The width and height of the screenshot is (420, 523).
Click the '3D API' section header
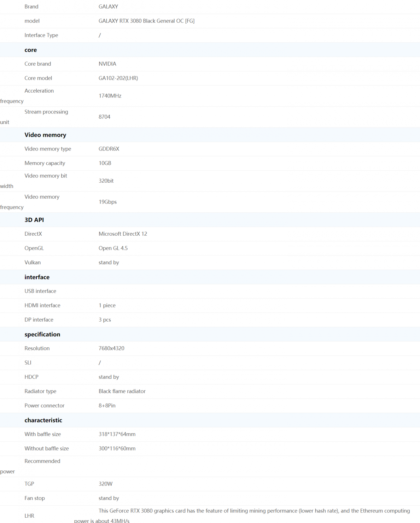34,220
